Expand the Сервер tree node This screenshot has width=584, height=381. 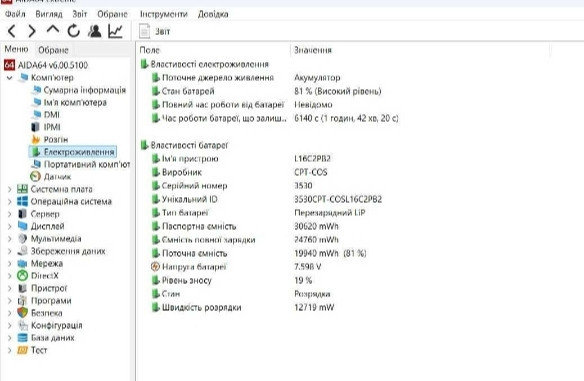point(10,214)
